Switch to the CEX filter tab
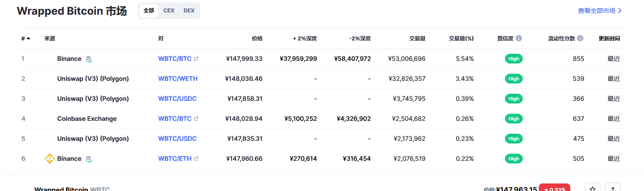Image resolution: width=644 pixels, height=191 pixels. pos(169,11)
